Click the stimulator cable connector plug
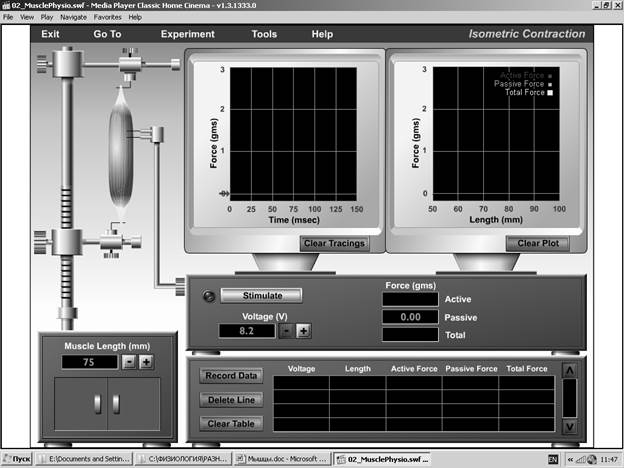Viewport: 624px width, 468px height. pyautogui.click(x=180, y=287)
